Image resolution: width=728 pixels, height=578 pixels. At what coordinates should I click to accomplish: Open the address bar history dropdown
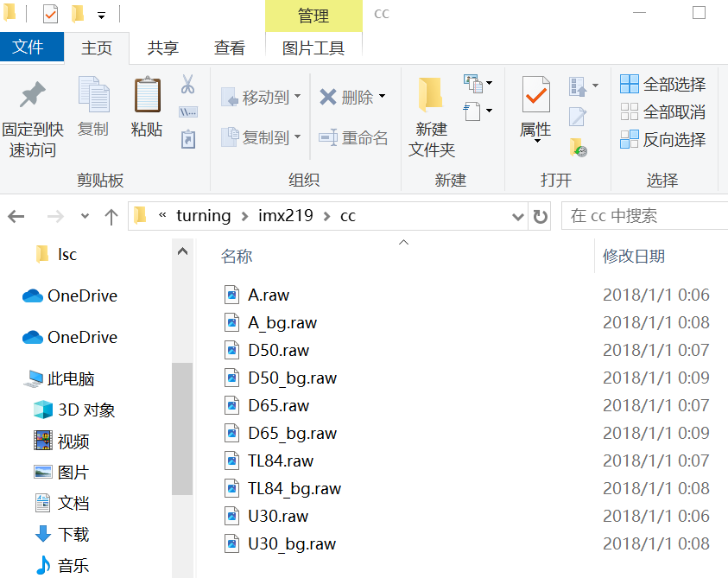518,216
